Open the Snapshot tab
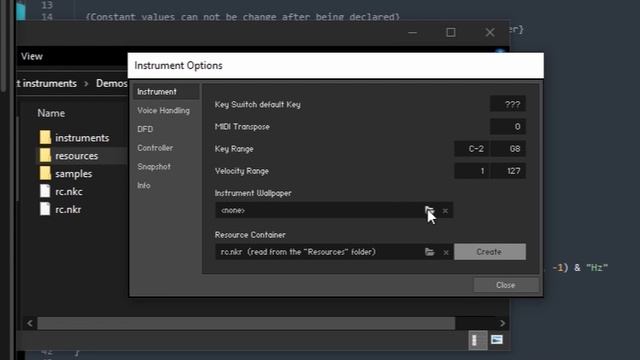The width and height of the screenshot is (640, 360). coord(154,167)
